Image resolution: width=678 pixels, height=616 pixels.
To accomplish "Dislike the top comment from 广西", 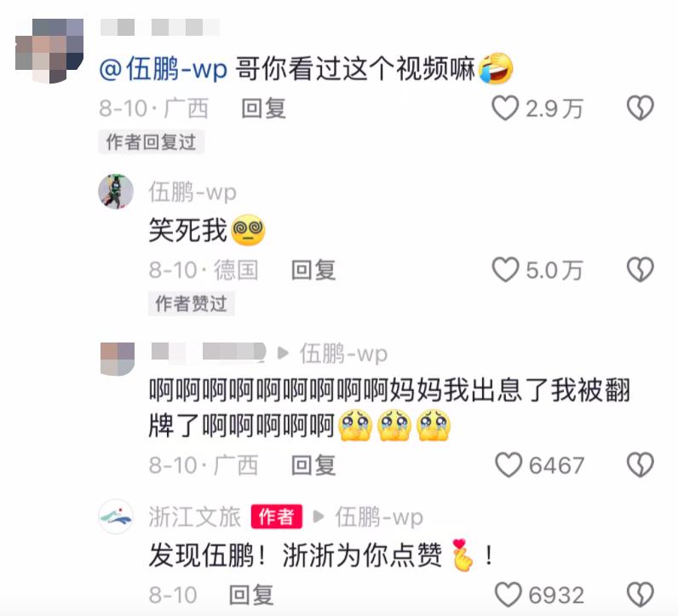I will [x=641, y=107].
